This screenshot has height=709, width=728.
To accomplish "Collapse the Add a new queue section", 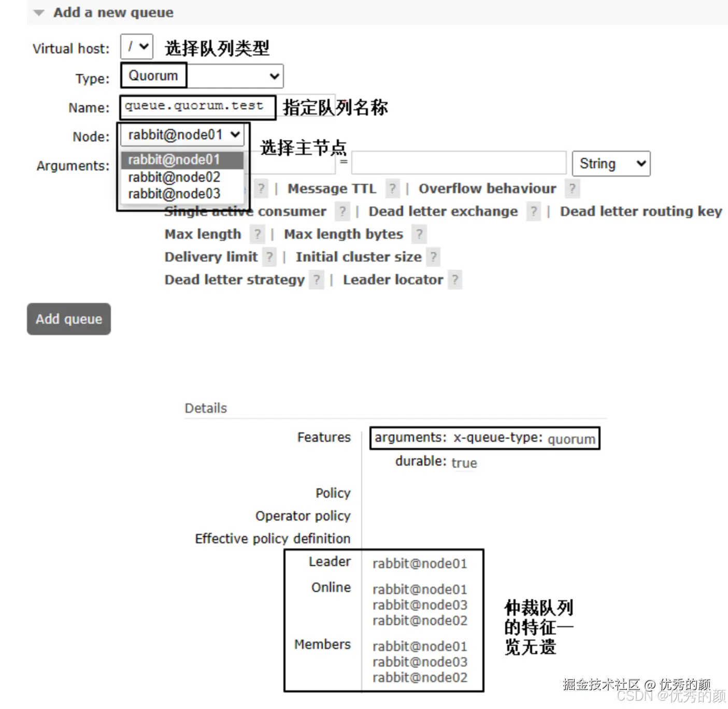I will click(38, 12).
